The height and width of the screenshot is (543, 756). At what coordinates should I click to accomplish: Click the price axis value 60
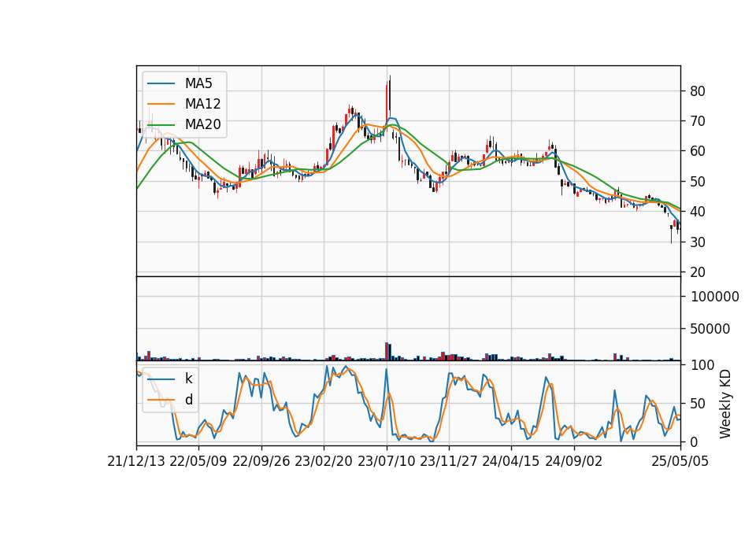pos(698,151)
